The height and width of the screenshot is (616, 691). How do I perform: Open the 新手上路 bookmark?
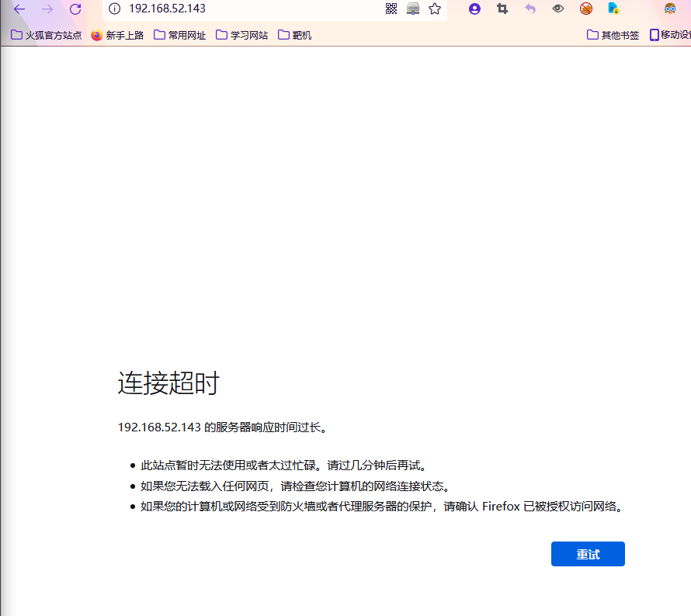point(118,35)
